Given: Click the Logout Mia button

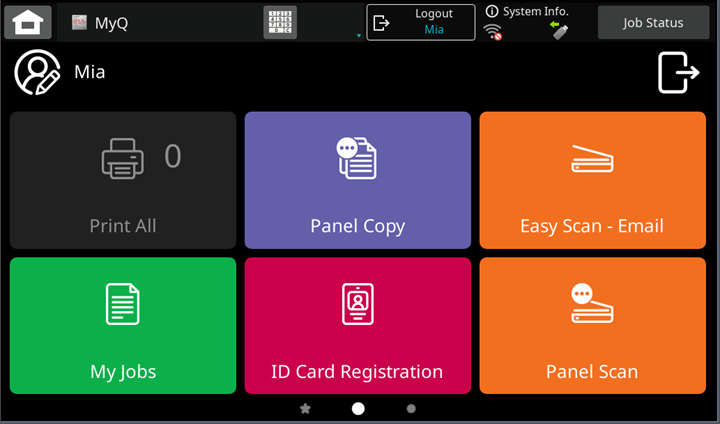Looking at the screenshot, I should point(420,22).
